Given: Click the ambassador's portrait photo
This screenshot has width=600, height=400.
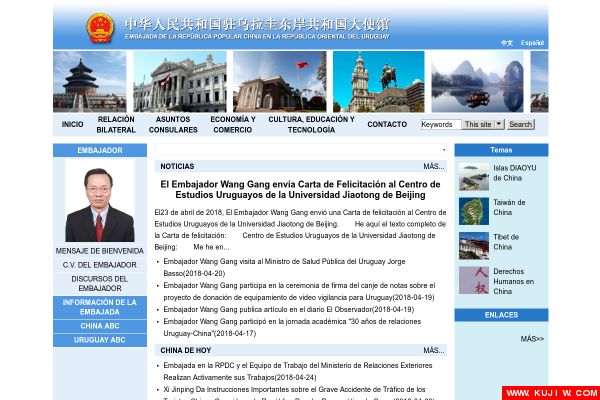Looking at the screenshot, I should (x=100, y=201).
